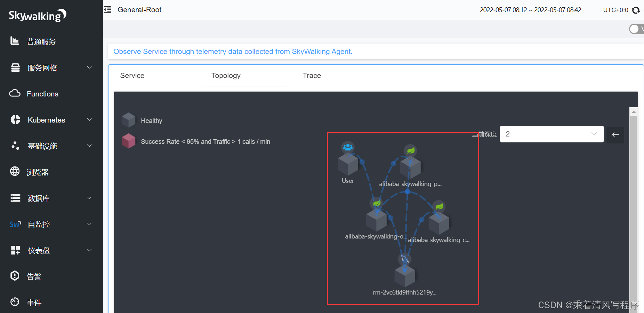Expand the 自监控 menu chevron
The width and height of the screenshot is (644, 313).
click(x=89, y=224)
